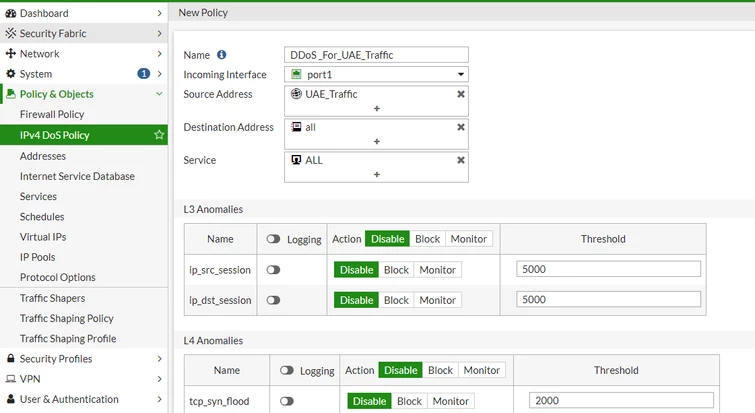Expand the Security Profiles chevron

pos(159,359)
